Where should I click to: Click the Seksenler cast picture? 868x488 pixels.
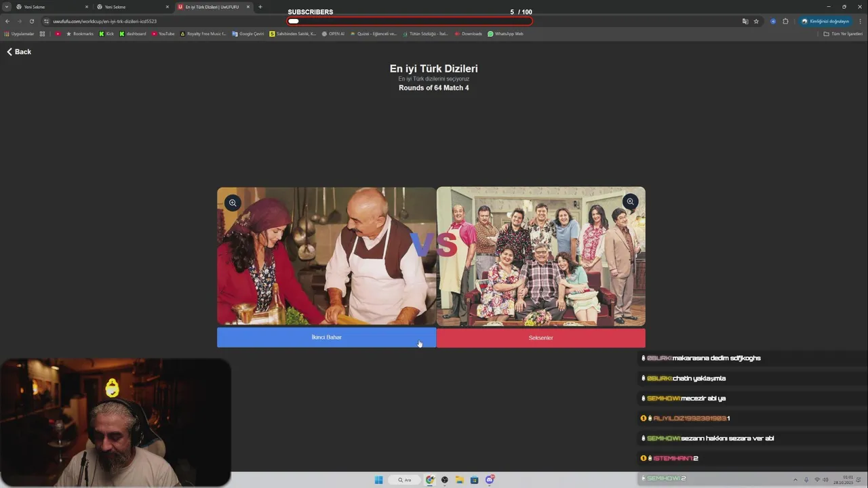coord(541,257)
